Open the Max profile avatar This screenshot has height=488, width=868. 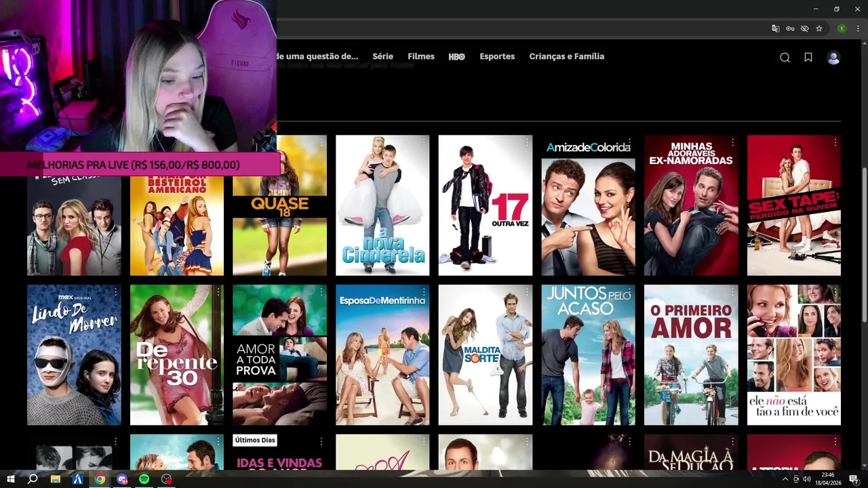tap(833, 58)
